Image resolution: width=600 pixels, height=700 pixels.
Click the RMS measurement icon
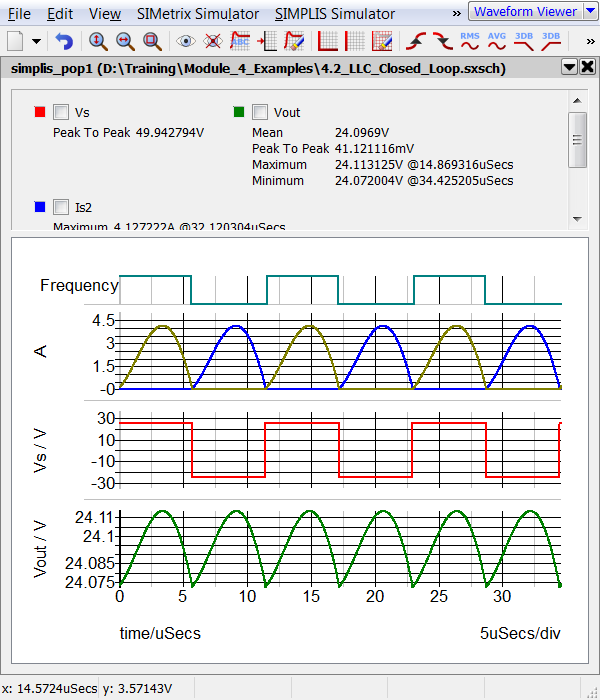pyautogui.click(x=469, y=42)
